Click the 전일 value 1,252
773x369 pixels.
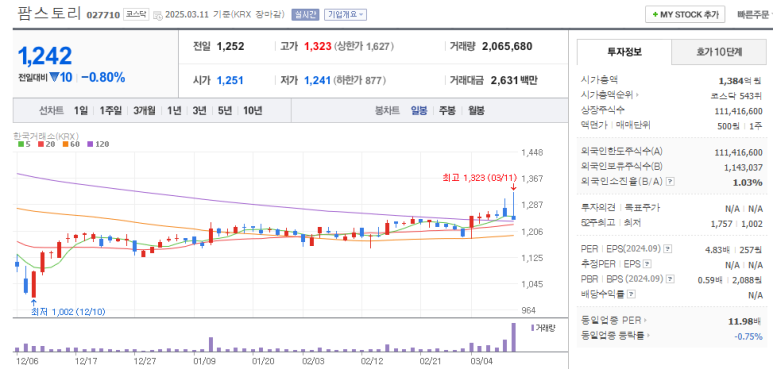[x=230, y=47]
